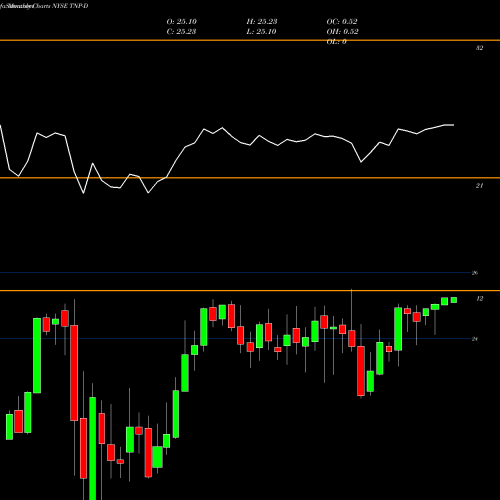500x500 pixels.
Task: Click the axis label '32'
Action: coord(479,48)
